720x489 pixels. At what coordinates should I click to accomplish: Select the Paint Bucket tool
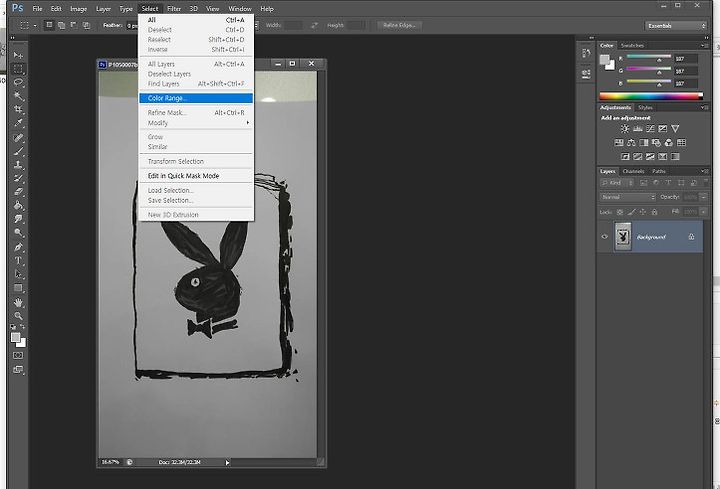tap(18, 205)
